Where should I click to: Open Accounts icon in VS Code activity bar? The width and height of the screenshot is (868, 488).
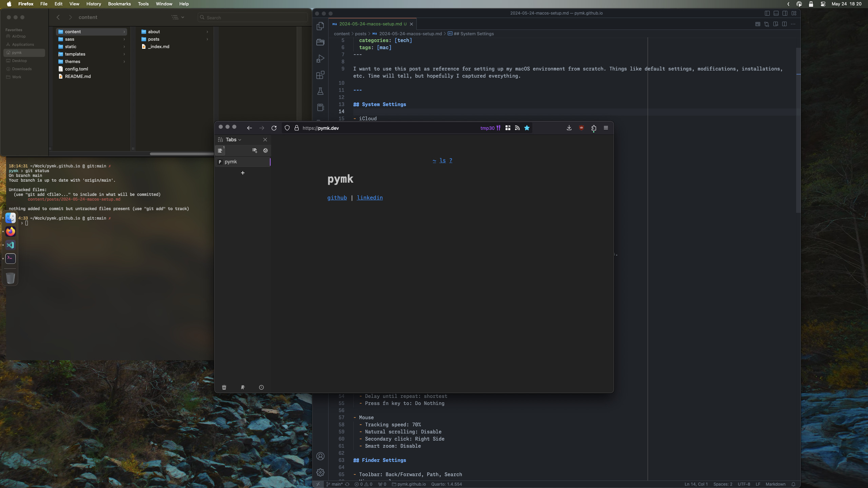(320, 456)
